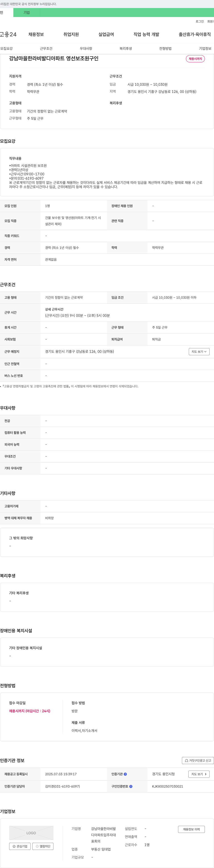Click the job title 강남마을한라비발디아파트 영선보조원구인
The height and width of the screenshot is (868, 214).
54,58
